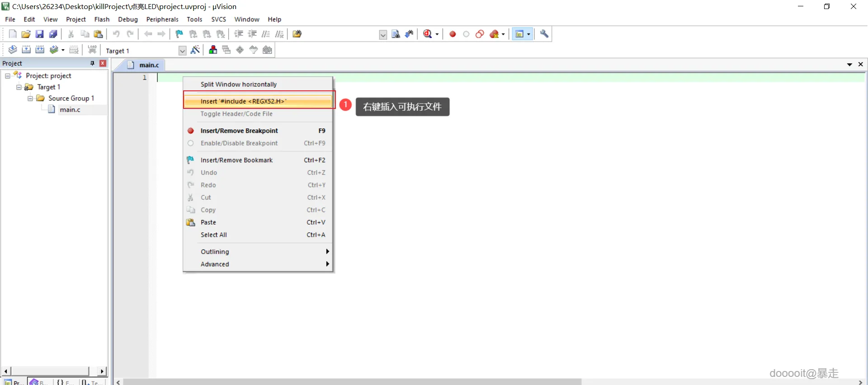Click the Batch Build toolbar icon
The height and width of the screenshot is (385, 868).
point(54,50)
